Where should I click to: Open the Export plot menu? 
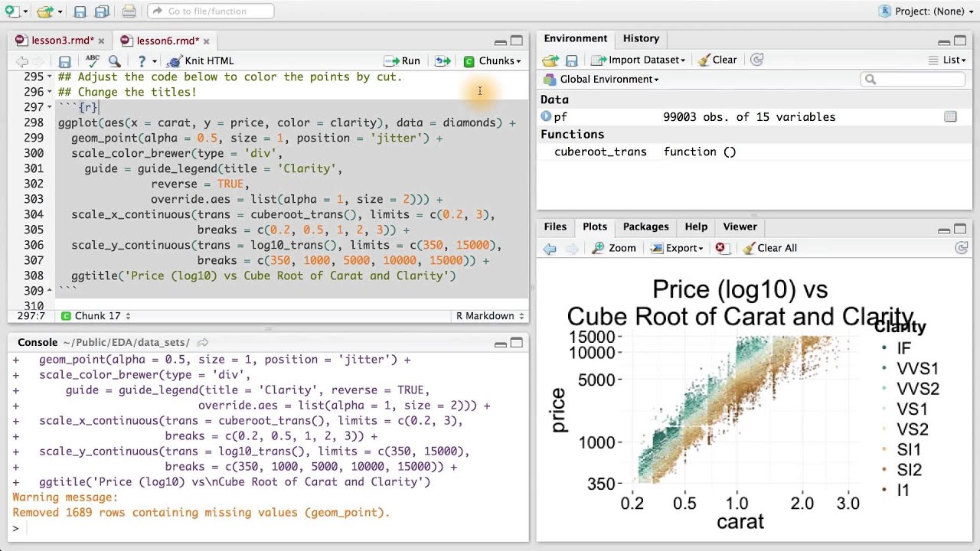(x=677, y=248)
